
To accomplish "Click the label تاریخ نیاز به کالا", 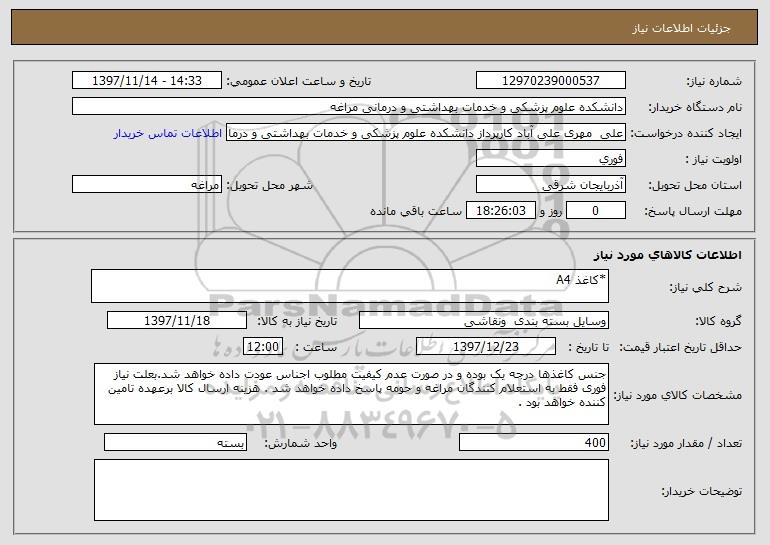I will click(297, 321).
